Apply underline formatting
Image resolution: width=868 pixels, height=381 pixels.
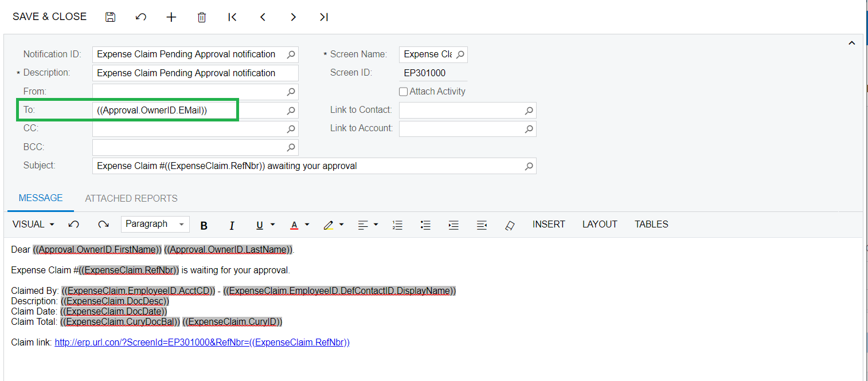259,225
